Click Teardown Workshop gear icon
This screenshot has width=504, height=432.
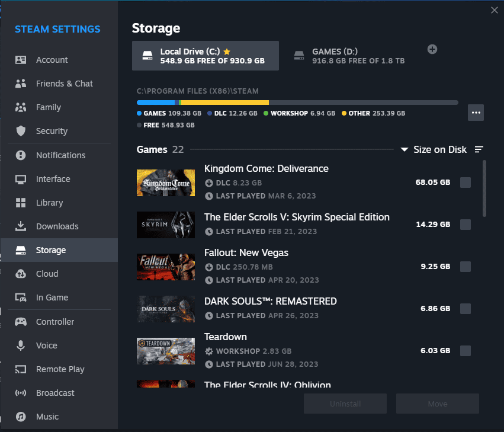[x=209, y=351]
